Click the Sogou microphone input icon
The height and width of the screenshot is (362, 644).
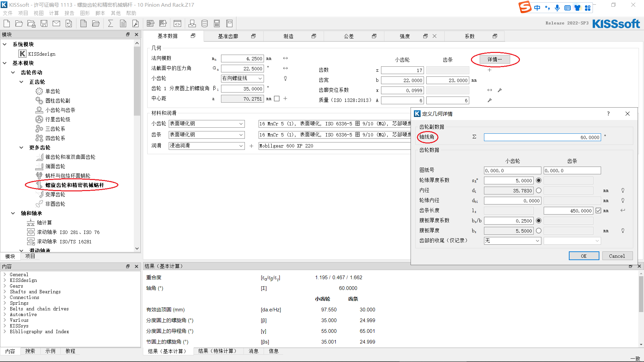[557, 8]
